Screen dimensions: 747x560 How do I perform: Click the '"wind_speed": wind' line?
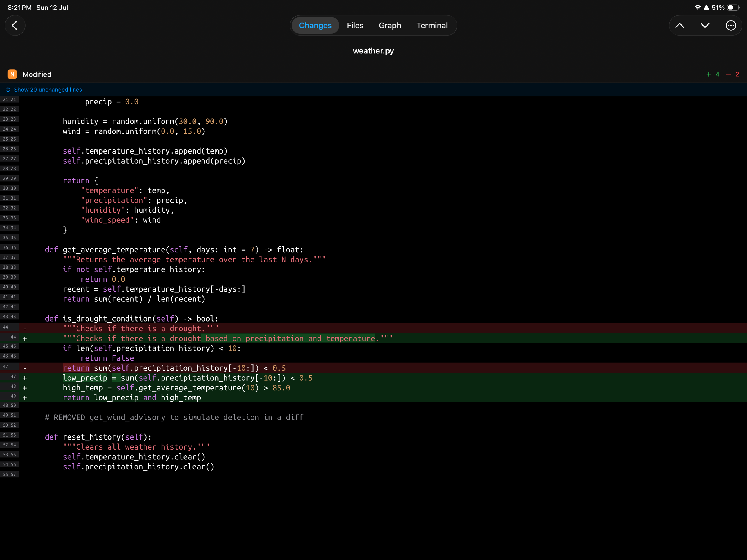[121, 220]
